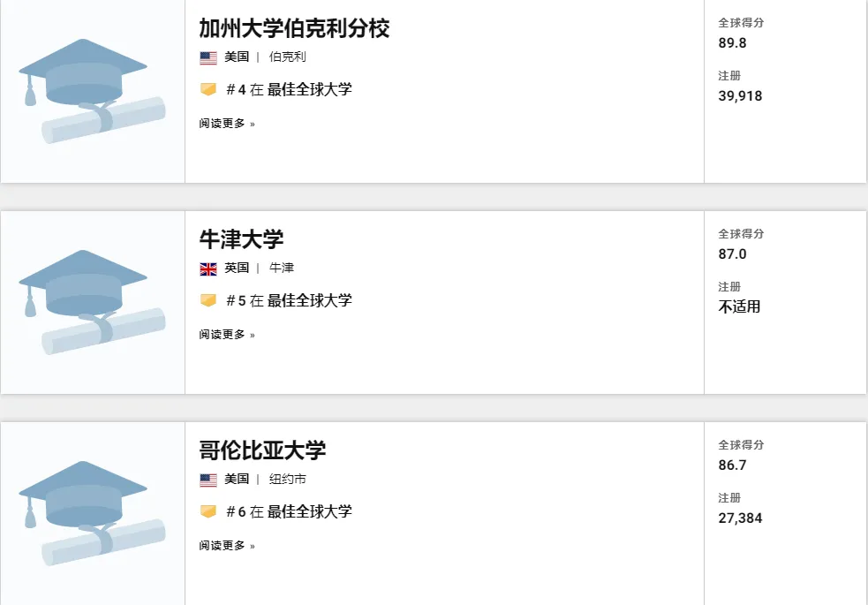Open the 加州大学伯克利分校 title link

pos(294,28)
